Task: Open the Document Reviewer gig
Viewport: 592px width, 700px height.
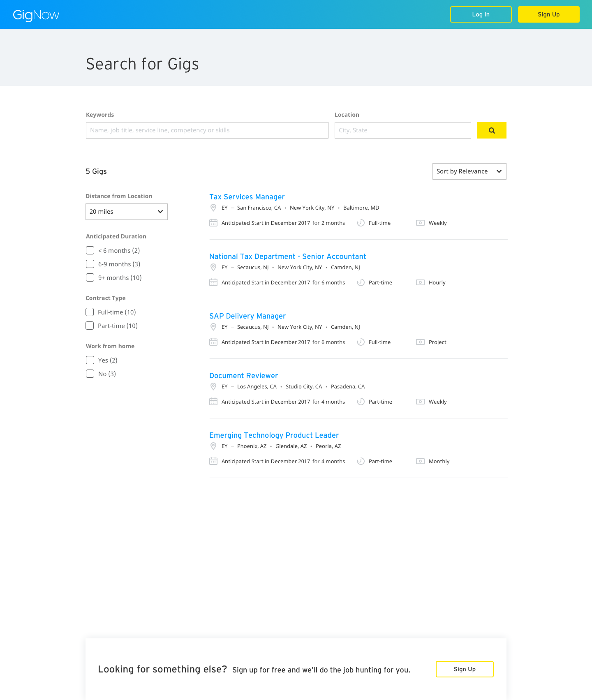Action: [244, 376]
